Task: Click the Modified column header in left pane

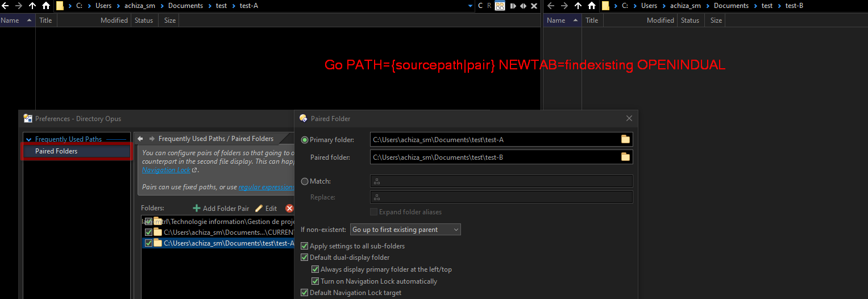Action: (114, 20)
